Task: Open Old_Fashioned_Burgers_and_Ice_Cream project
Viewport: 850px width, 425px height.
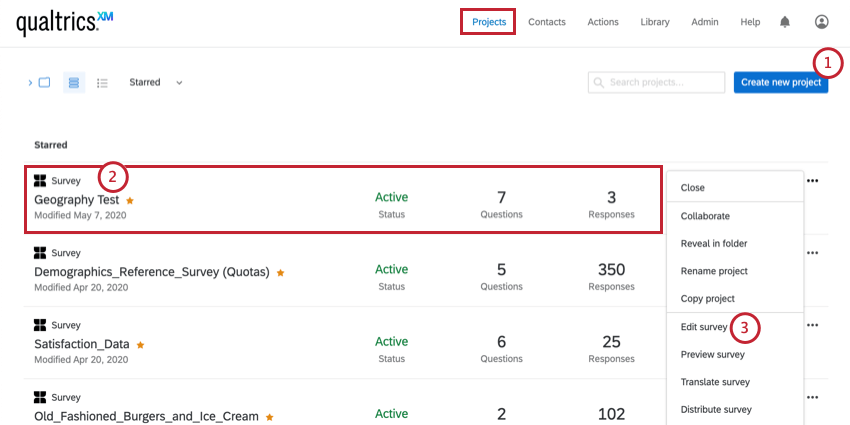Action: pyautogui.click(x=146, y=416)
